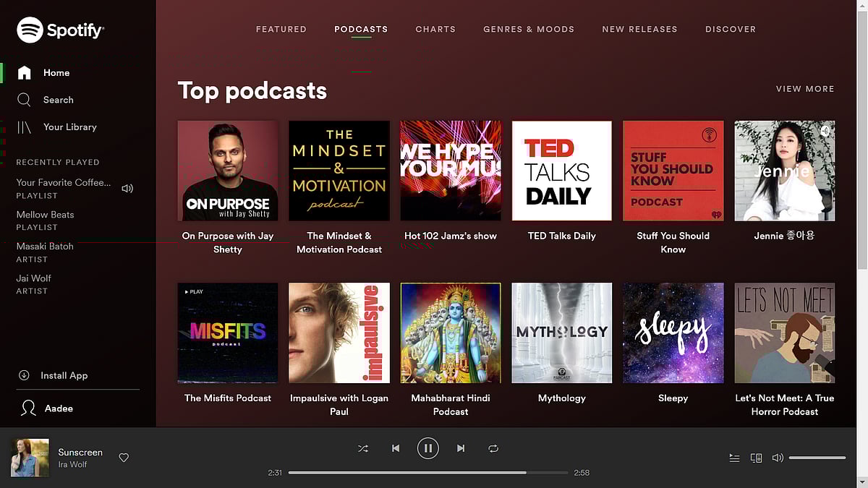Open the Genres & Moods tab
The width and height of the screenshot is (868, 488).
tap(529, 30)
